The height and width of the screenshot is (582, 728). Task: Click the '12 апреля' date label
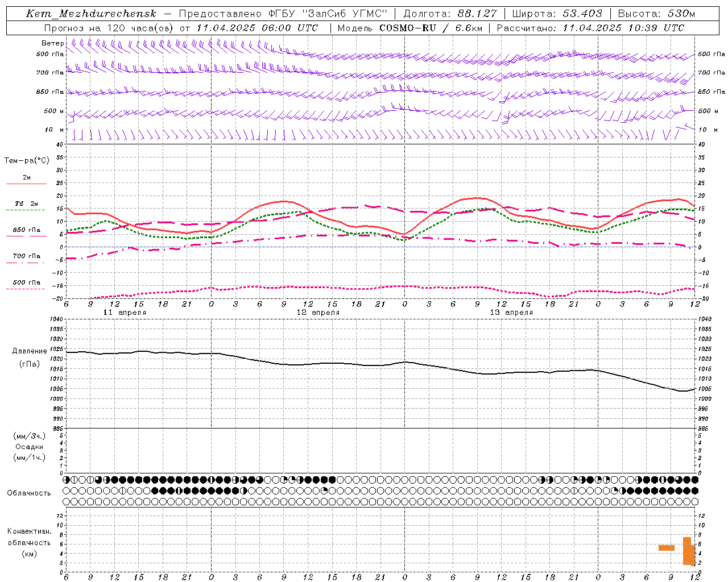318,313
